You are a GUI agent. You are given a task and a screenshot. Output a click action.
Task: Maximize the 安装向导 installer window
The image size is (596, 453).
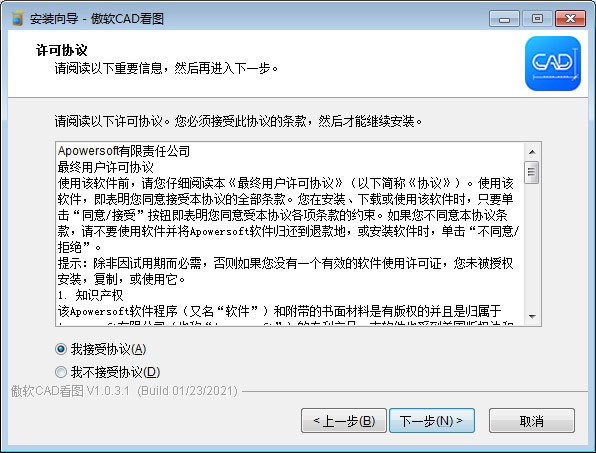[537, 19]
